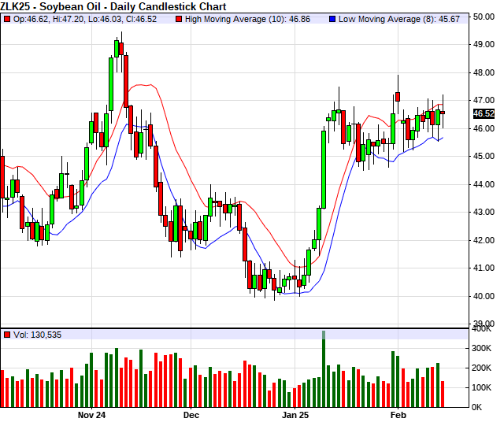
Task: Click the blue Low Moving Average legend swatch
Action: point(332,17)
